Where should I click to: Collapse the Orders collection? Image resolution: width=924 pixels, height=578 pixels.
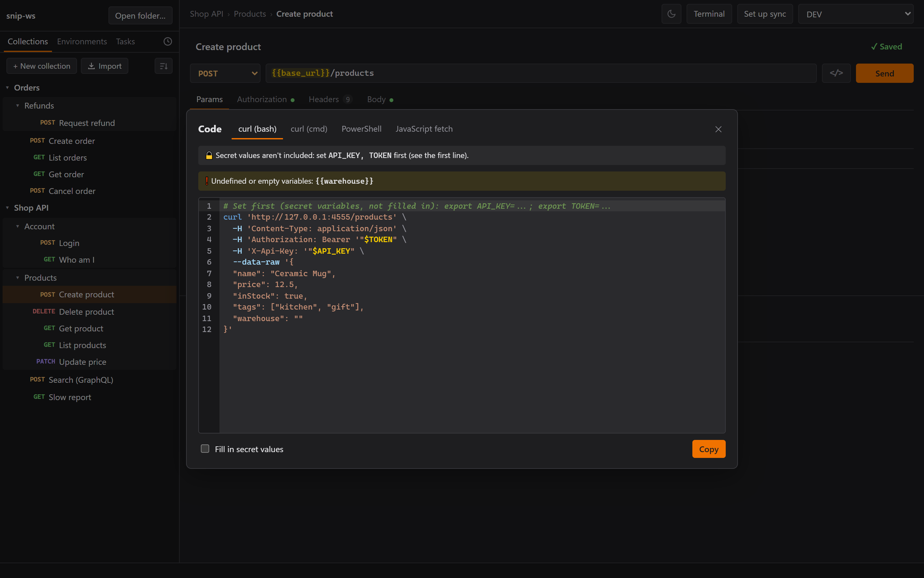7,88
